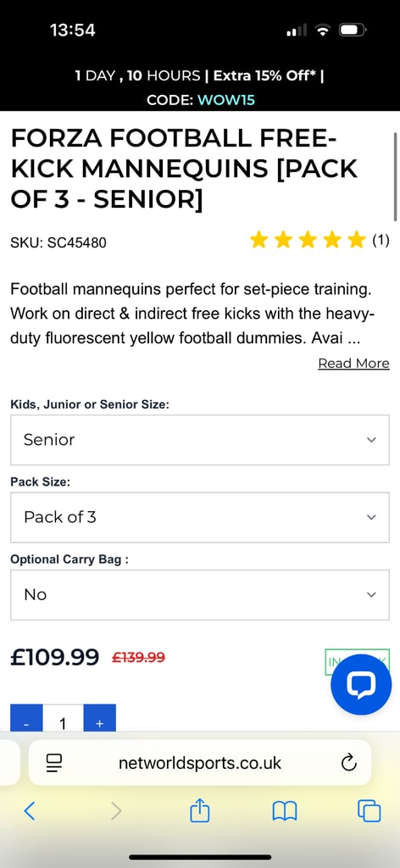Expand Optional Carry Bag dropdown
400x868 pixels.
[x=200, y=595]
